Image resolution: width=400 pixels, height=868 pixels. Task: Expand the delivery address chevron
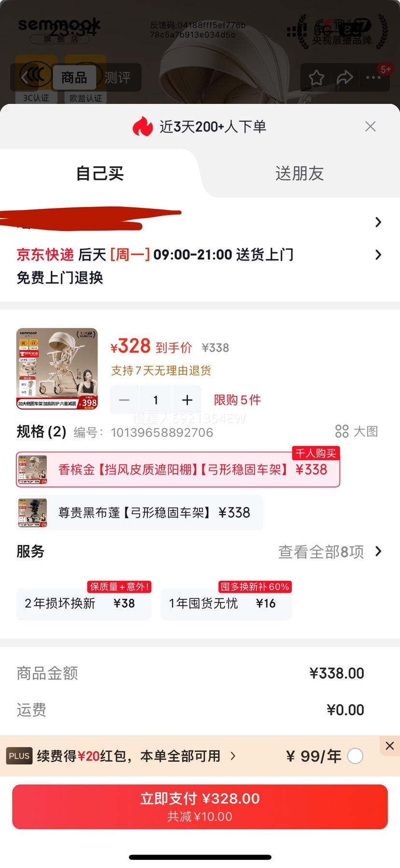pos(378,222)
